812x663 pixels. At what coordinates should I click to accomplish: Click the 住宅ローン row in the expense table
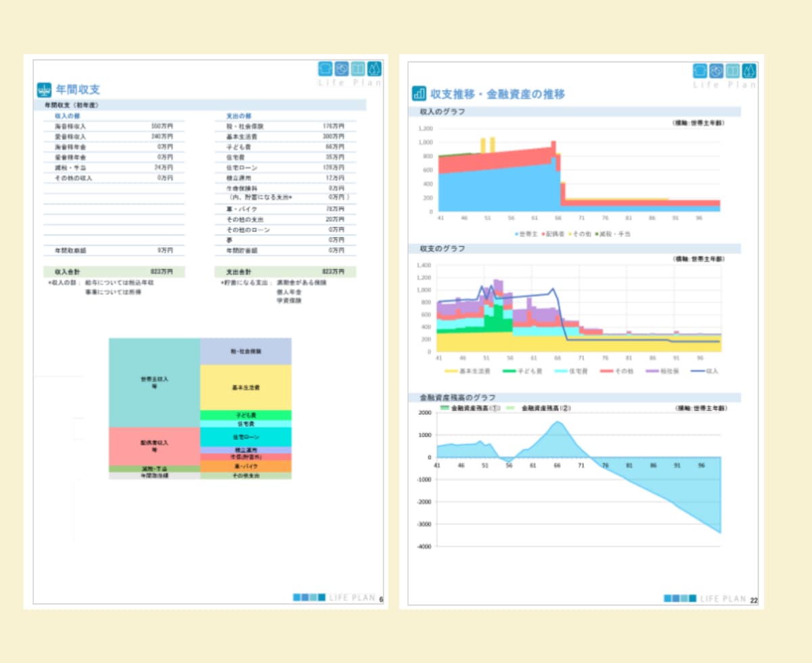[x=285, y=168]
